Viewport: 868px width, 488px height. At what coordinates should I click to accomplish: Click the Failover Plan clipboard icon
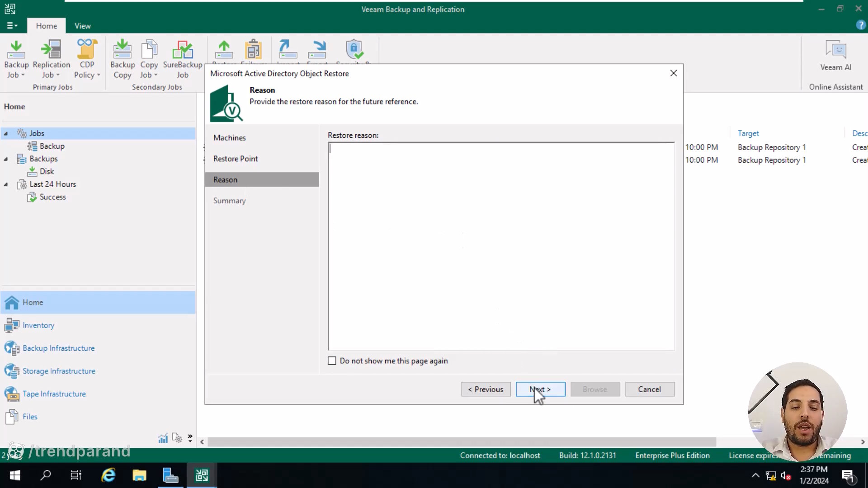[254, 50]
